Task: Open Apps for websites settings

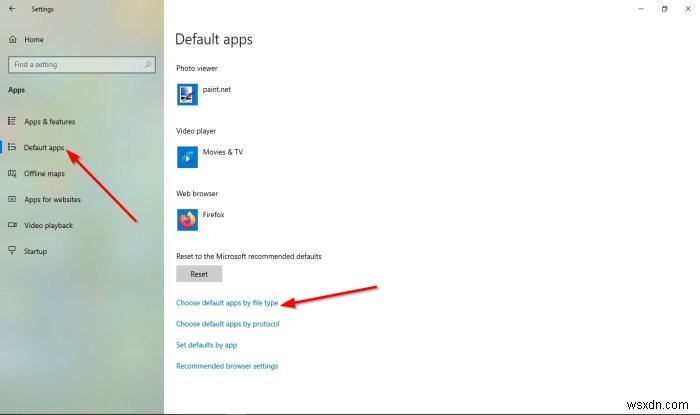Action: click(x=52, y=199)
